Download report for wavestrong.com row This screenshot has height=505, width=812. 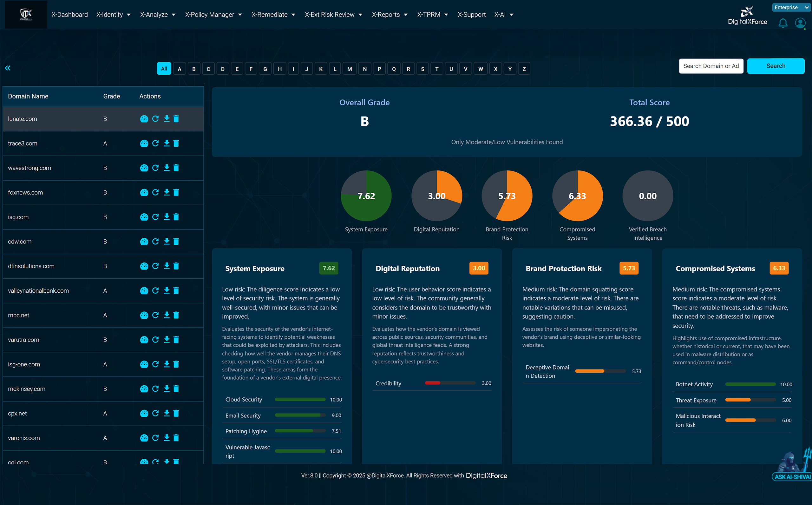pyautogui.click(x=167, y=168)
